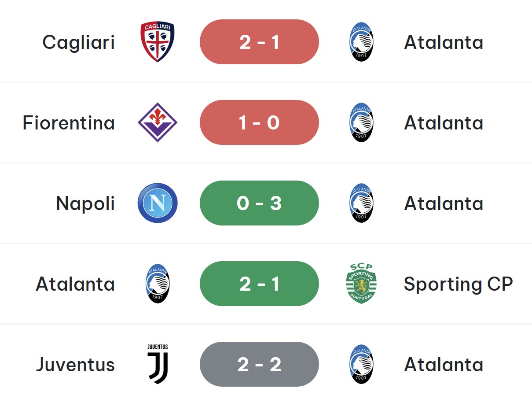Image resolution: width=532 pixels, height=399 pixels.
Task: Click the Napoli team name
Action: point(85,203)
